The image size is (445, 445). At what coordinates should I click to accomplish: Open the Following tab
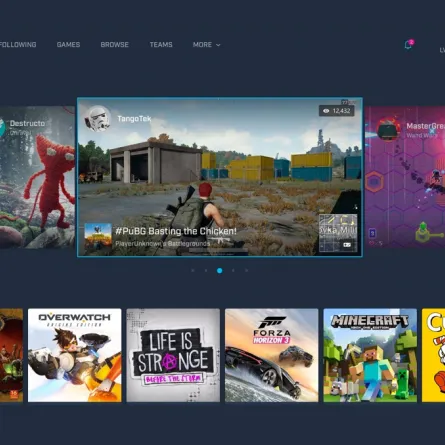pyautogui.click(x=18, y=45)
